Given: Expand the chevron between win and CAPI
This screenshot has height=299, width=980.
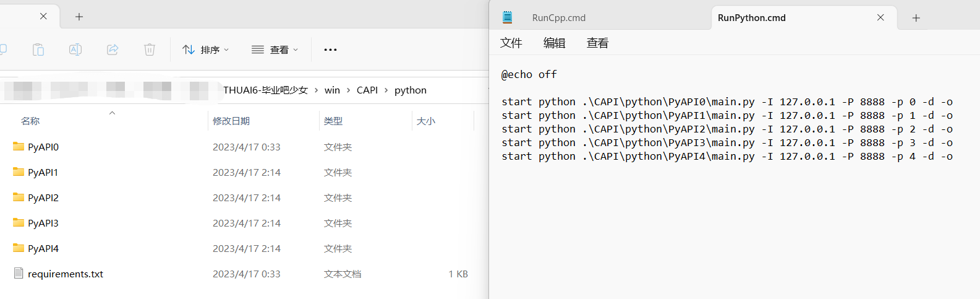Looking at the screenshot, I should 349,90.
